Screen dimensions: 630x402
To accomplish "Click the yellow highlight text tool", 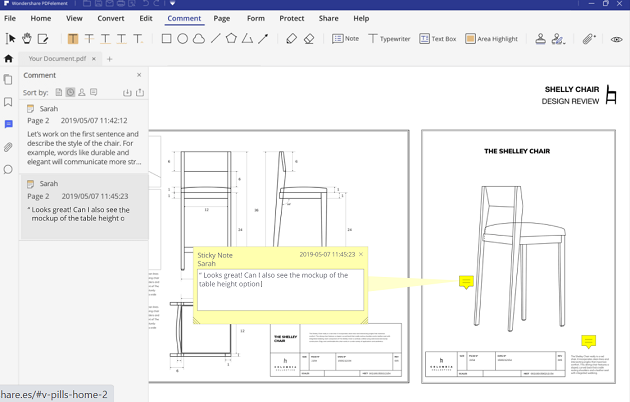I will 73,39.
